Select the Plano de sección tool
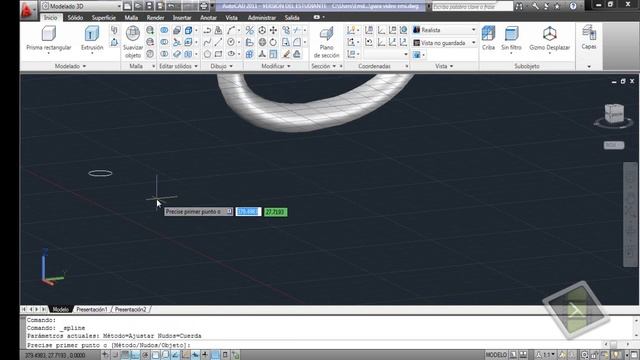This screenshot has height=360, width=640. [x=327, y=42]
